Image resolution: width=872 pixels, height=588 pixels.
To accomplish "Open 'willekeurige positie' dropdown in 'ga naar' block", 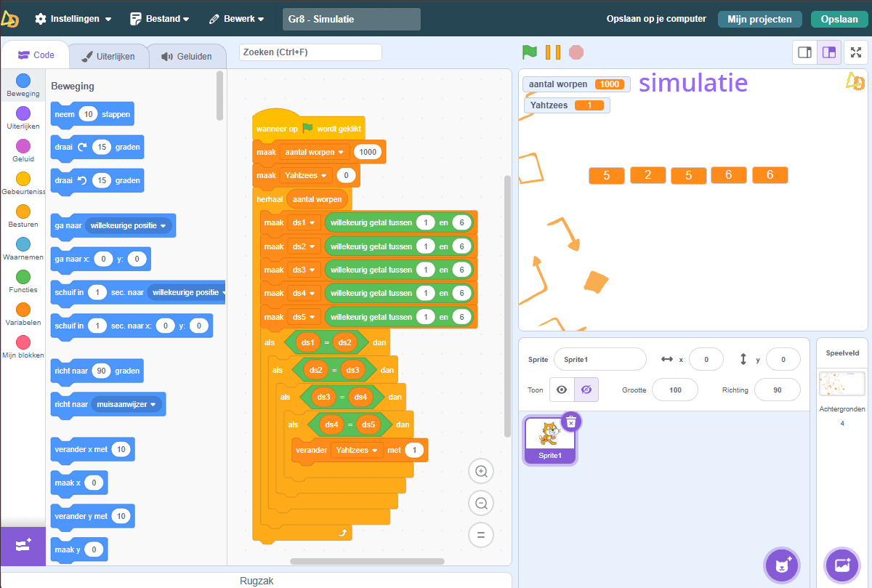I will click(129, 225).
